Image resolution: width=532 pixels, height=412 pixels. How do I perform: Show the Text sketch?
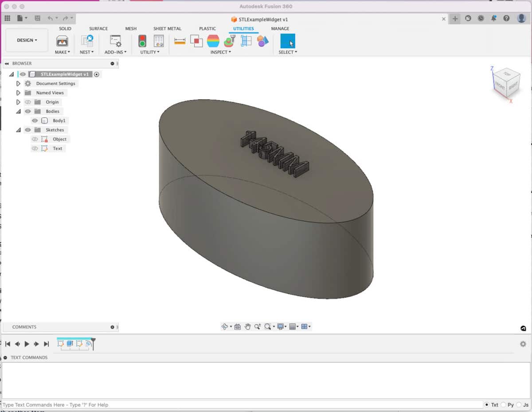pyautogui.click(x=35, y=148)
